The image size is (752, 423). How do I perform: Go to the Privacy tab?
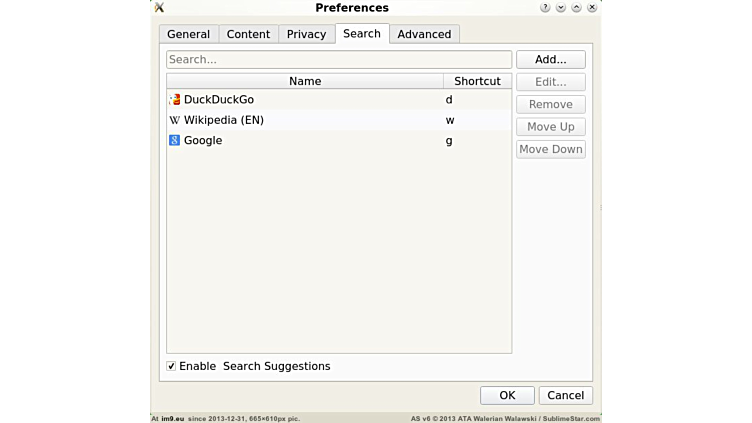(306, 34)
